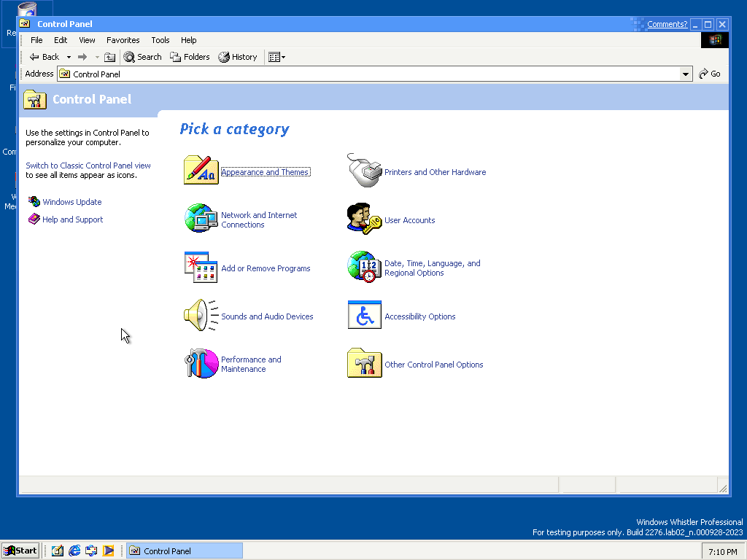Click Network and Internet Connections link text

[x=259, y=220]
